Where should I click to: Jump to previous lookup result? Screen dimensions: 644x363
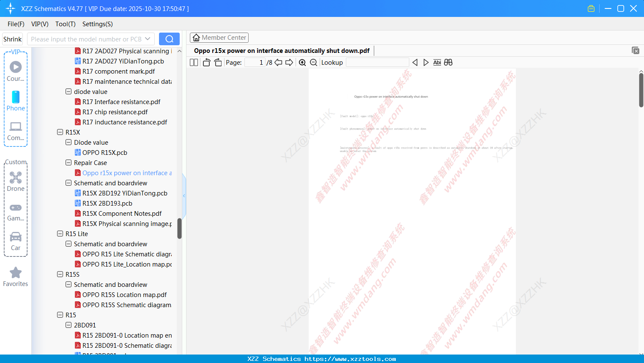(415, 63)
